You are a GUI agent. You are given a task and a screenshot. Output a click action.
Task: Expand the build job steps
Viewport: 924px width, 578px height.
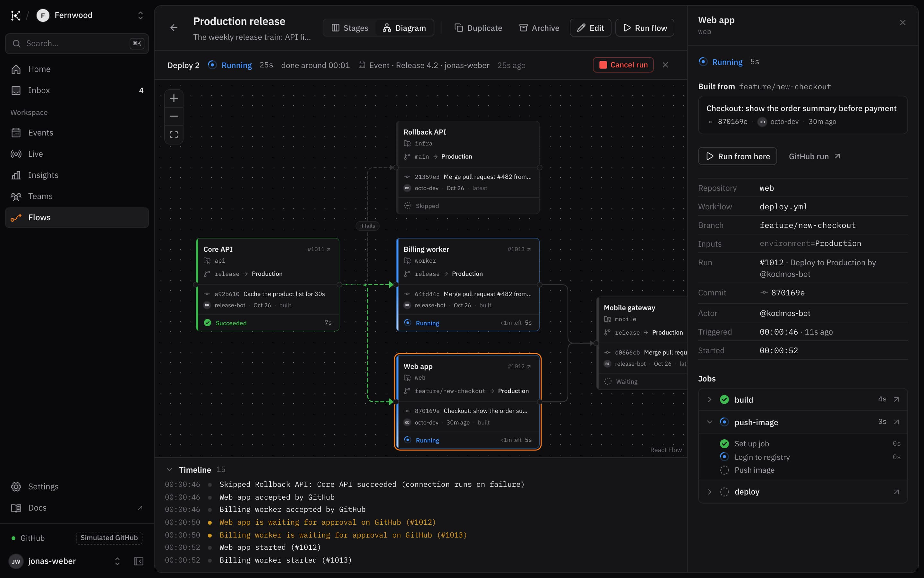[x=709, y=399]
